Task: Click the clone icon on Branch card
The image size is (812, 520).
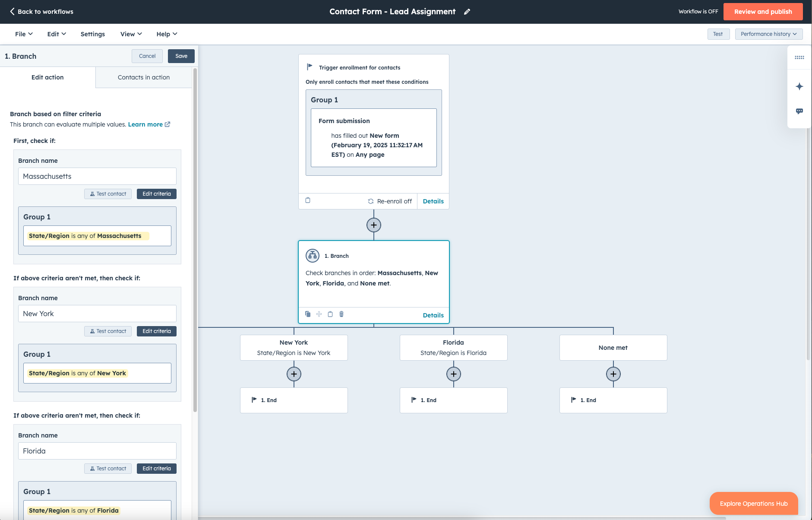Action: pyautogui.click(x=308, y=314)
